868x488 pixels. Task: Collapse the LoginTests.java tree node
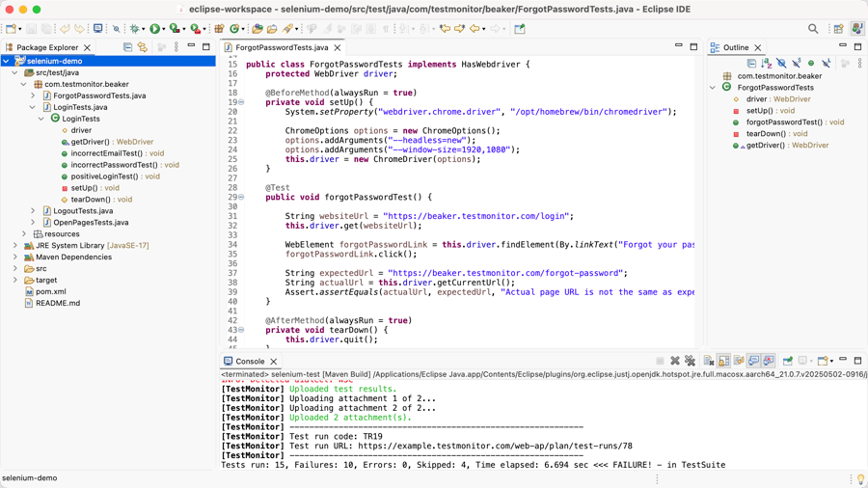33,107
